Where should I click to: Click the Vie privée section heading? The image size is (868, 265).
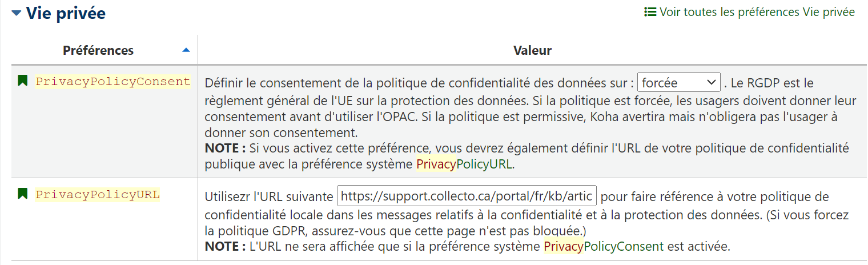66,13
